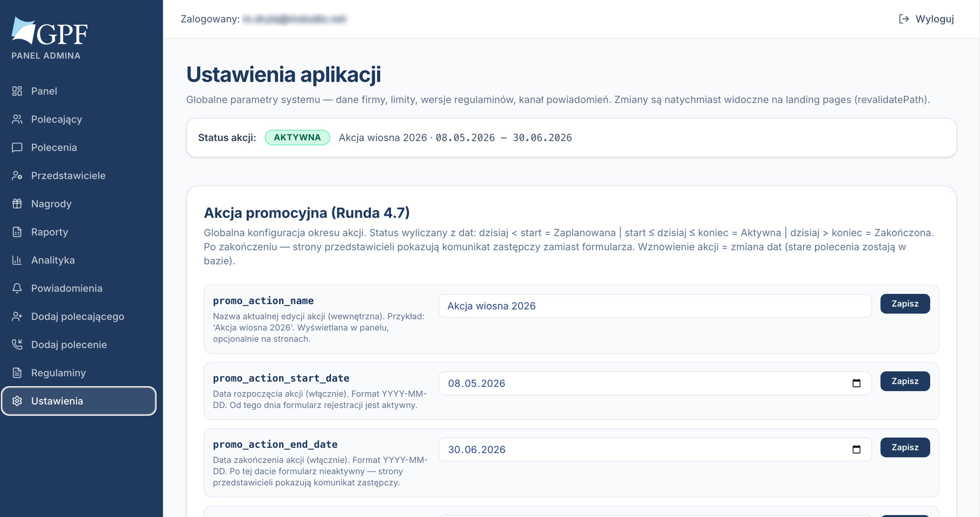Click the Wyloguj logout arrow icon
Screen dimensions: 980x517
tap(904, 19)
